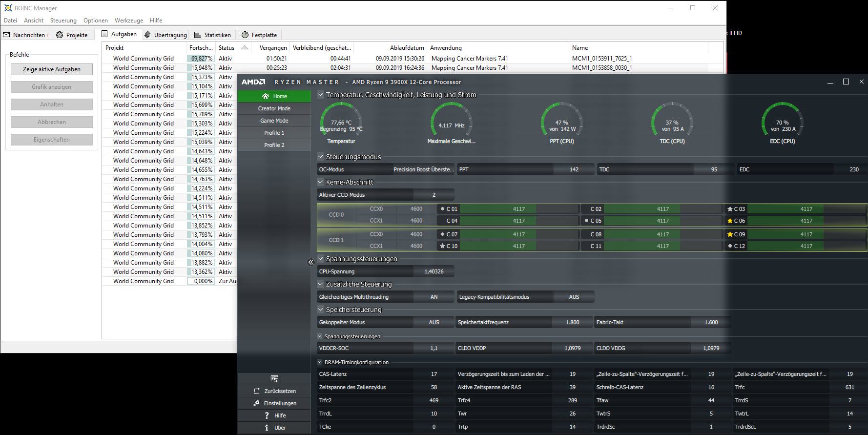This screenshot has height=435, width=868.
Task: Click the Grafik anzeigen button
Action: 52,87
